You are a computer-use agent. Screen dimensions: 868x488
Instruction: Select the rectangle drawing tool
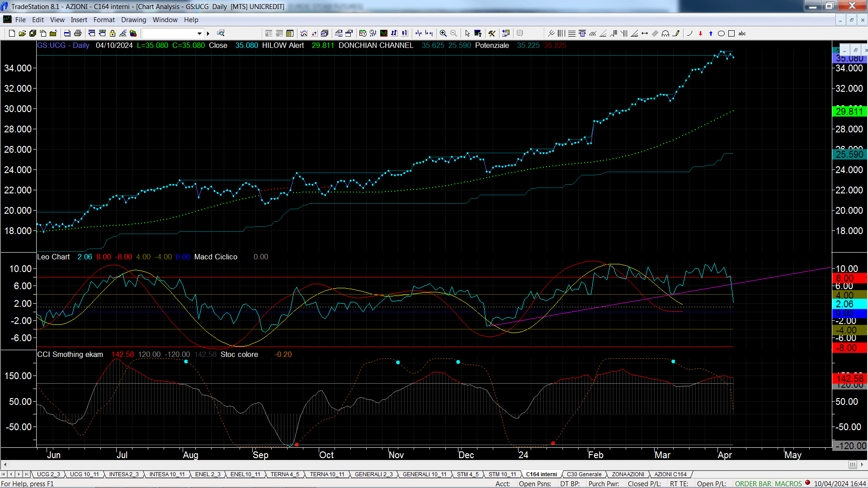(731, 33)
